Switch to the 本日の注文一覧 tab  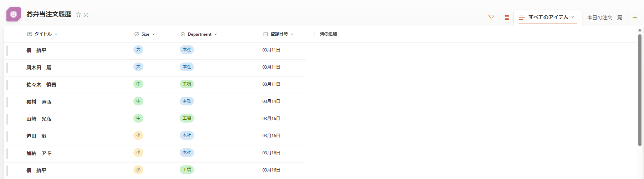pyautogui.click(x=605, y=18)
